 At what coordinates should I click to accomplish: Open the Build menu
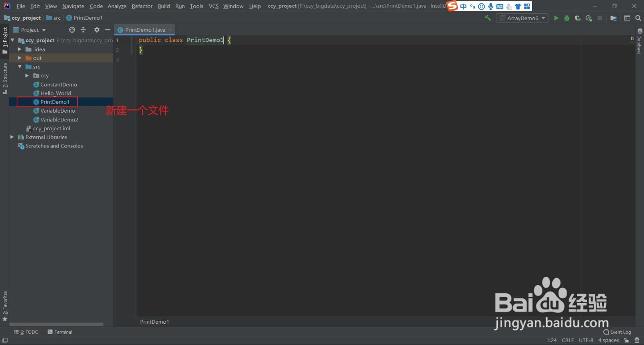164,6
